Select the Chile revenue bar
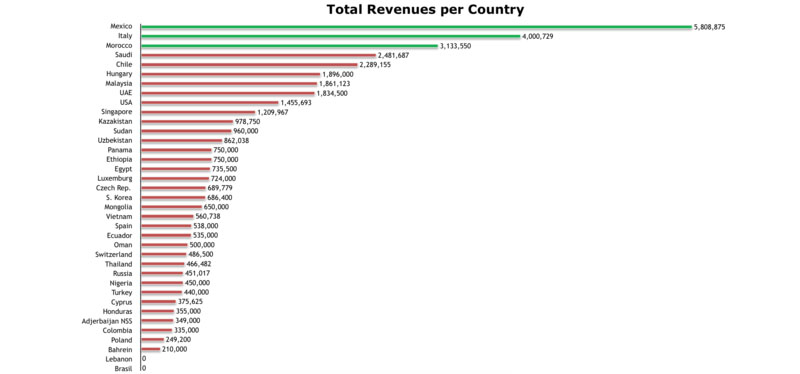 tap(249, 65)
